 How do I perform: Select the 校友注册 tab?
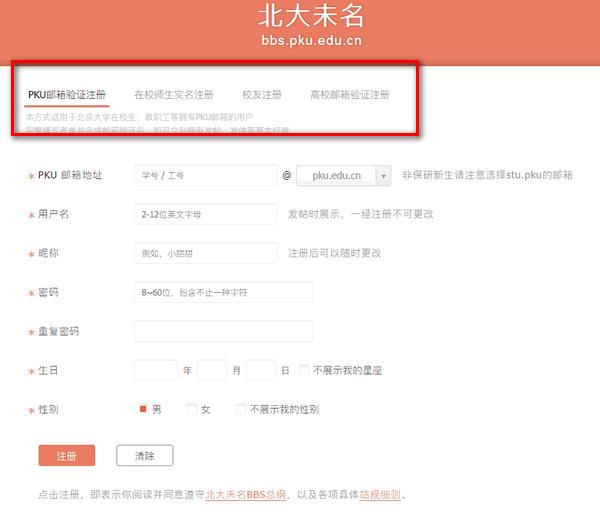[262, 95]
